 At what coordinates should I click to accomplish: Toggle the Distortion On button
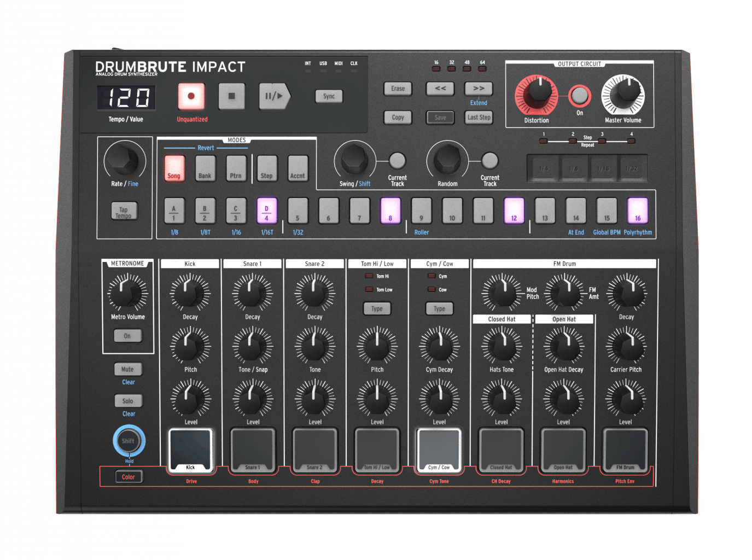(580, 96)
